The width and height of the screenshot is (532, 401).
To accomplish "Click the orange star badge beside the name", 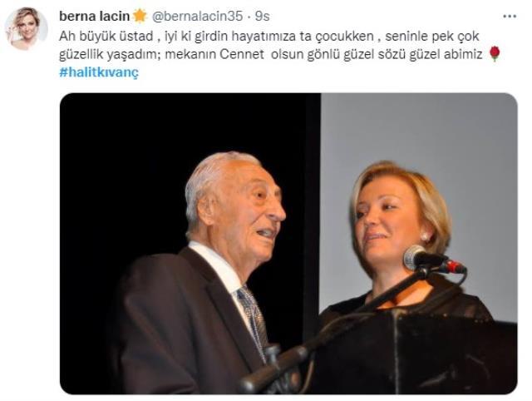I will click(140, 16).
